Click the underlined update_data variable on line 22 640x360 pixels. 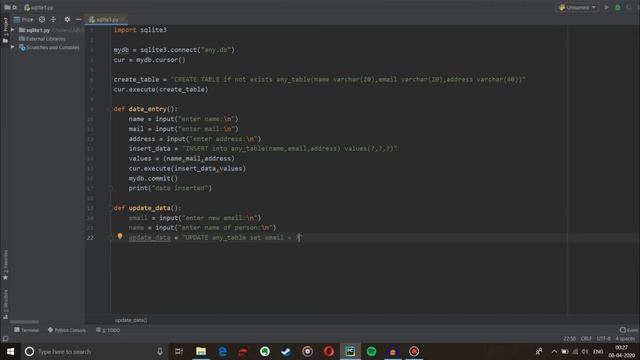pyautogui.click(x=149, y=238)
